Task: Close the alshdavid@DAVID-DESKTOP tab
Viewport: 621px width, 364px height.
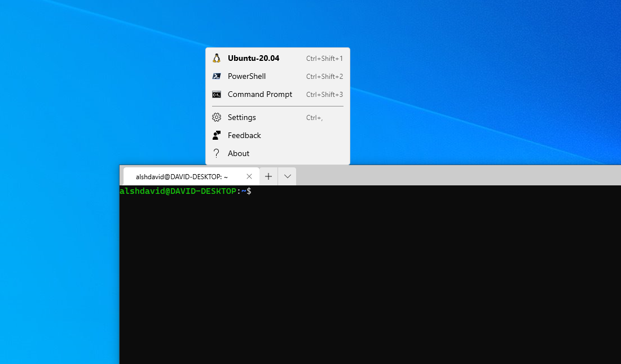Action: point(249,176)
